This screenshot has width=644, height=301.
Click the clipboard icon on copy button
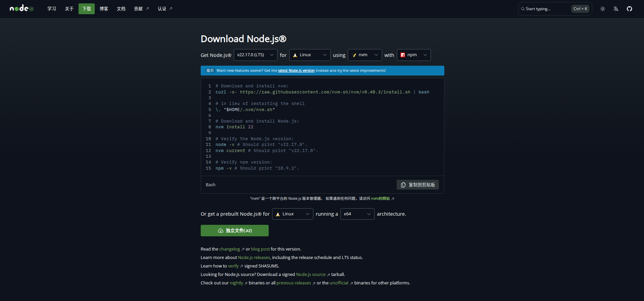[403, 185]
